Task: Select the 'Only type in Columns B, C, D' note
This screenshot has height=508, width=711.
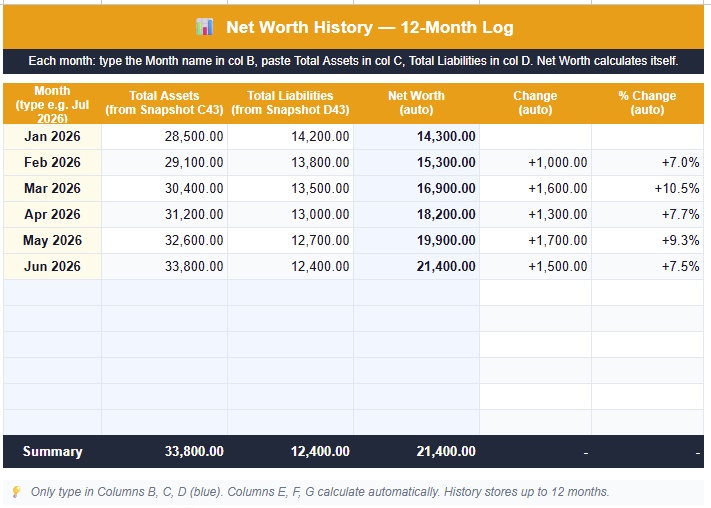Action: click(320, 492)
